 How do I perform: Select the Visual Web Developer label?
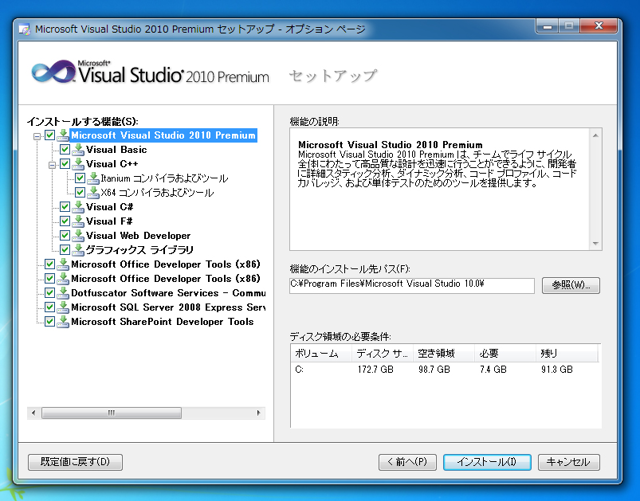click(138, 236)
